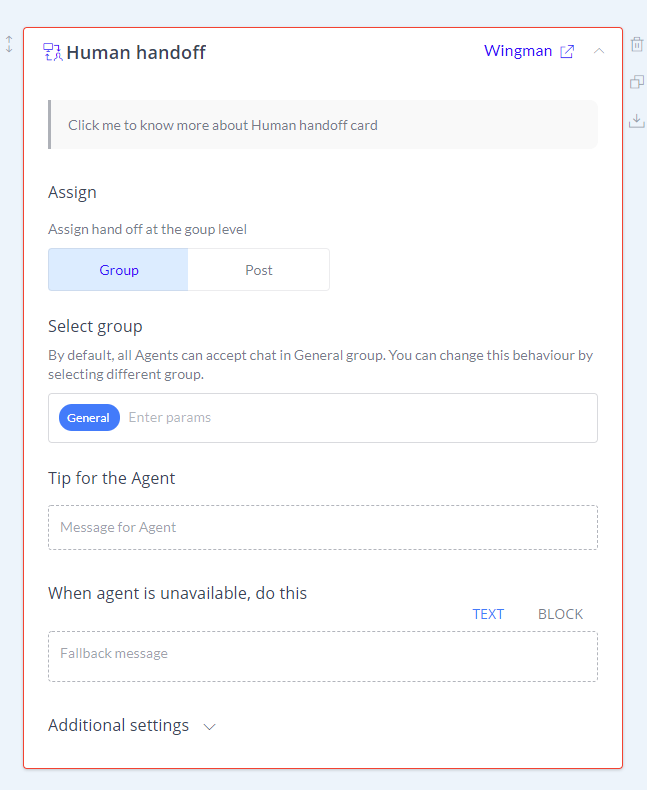Focus the Fallback message field
Image resolution: width=647 pixels, height=790 pixels.
click(323, 656)
